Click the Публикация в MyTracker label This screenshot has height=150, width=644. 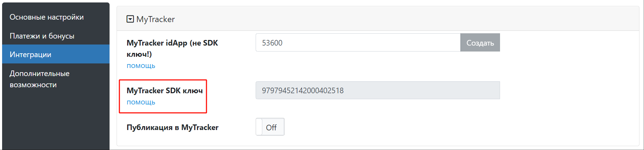[172, 128]
